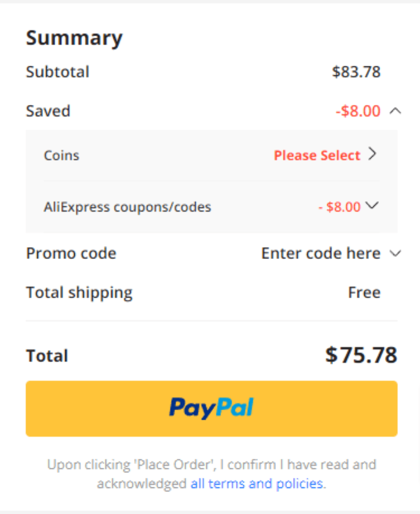Click the Total amount $75.78
This screenshot has width=420, height=514.
pyautogui.click(x=361, y=355)
